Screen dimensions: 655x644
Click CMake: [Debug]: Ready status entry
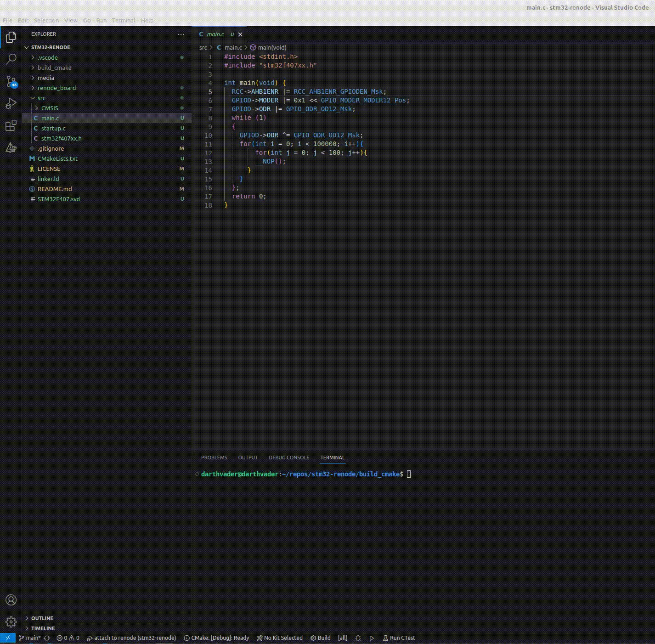pos(216,638)
